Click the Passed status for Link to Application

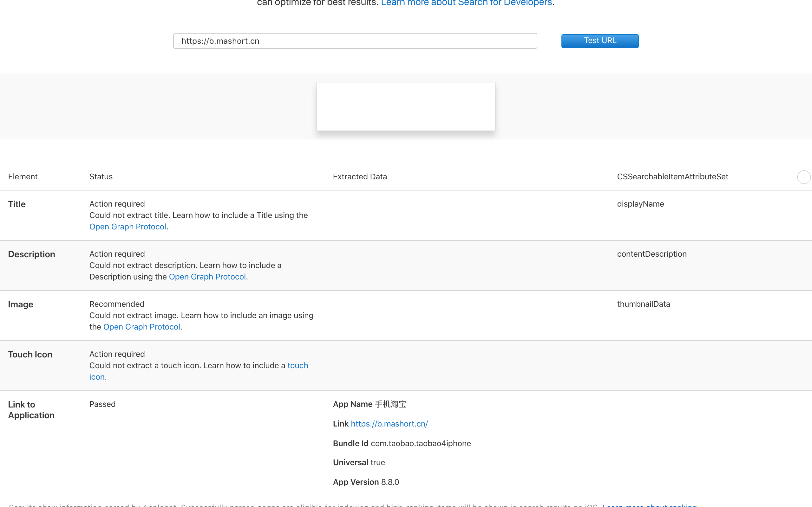[102, 404]
